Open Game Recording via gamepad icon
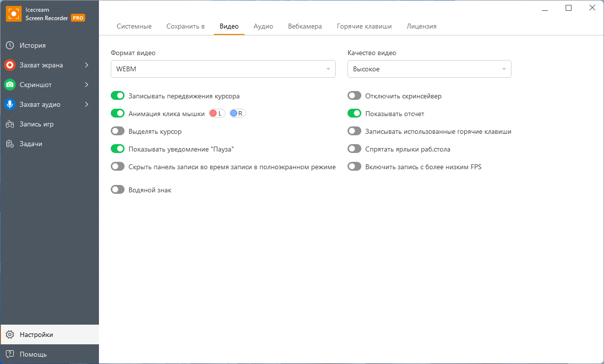 click(10, 124)
